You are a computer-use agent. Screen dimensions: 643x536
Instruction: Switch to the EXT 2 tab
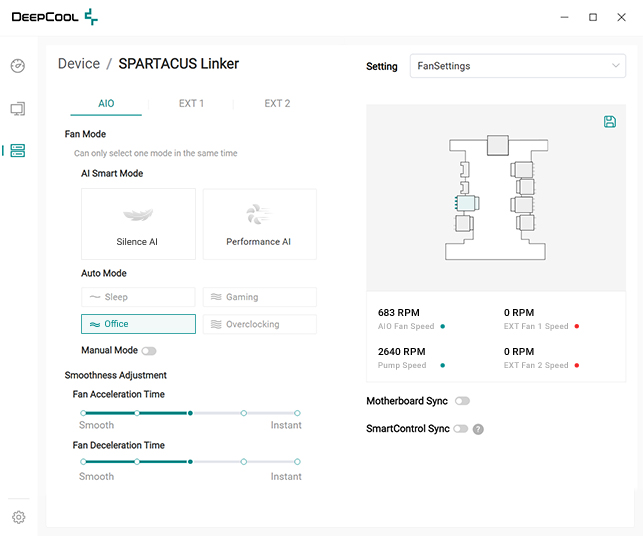coord(277,103)
